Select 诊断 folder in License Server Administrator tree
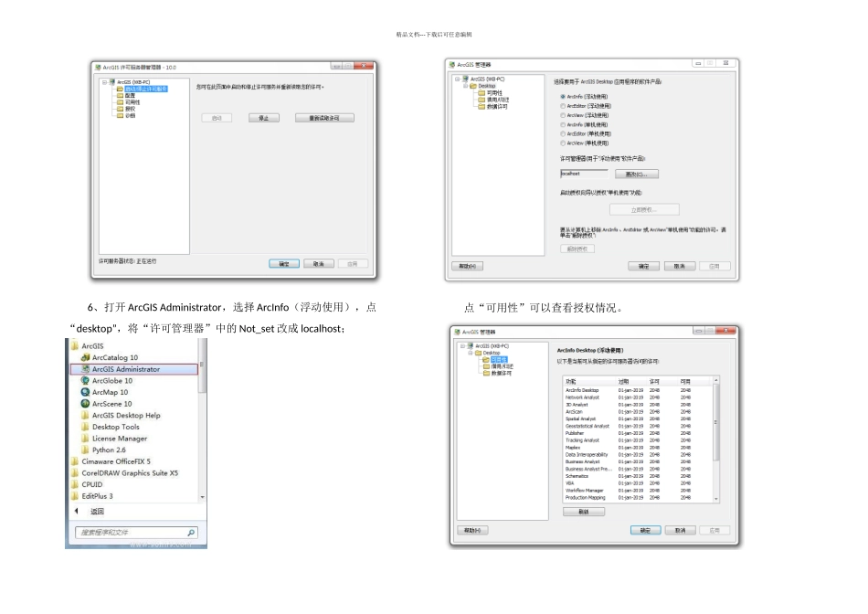 click(x=126, y=116)
